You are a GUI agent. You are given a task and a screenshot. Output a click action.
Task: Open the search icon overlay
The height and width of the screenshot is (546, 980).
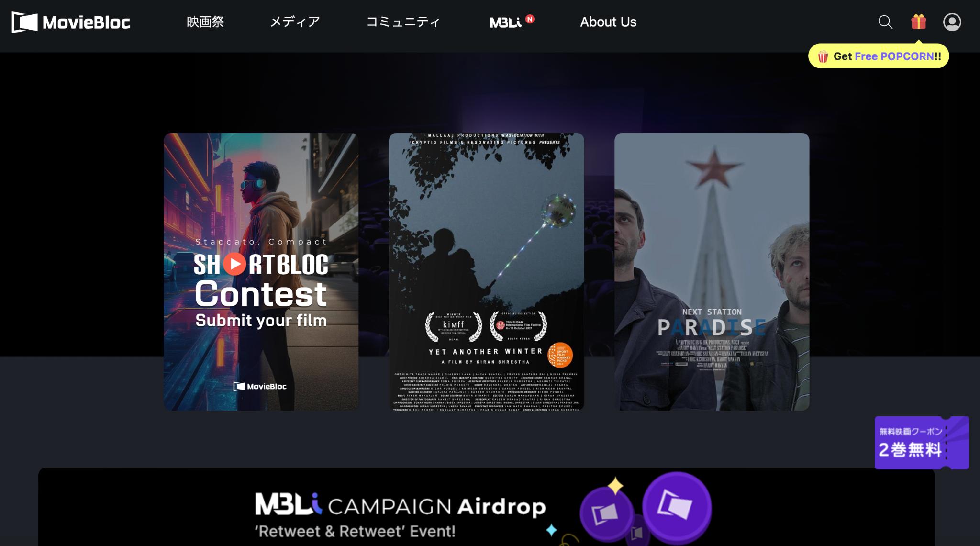886,22
